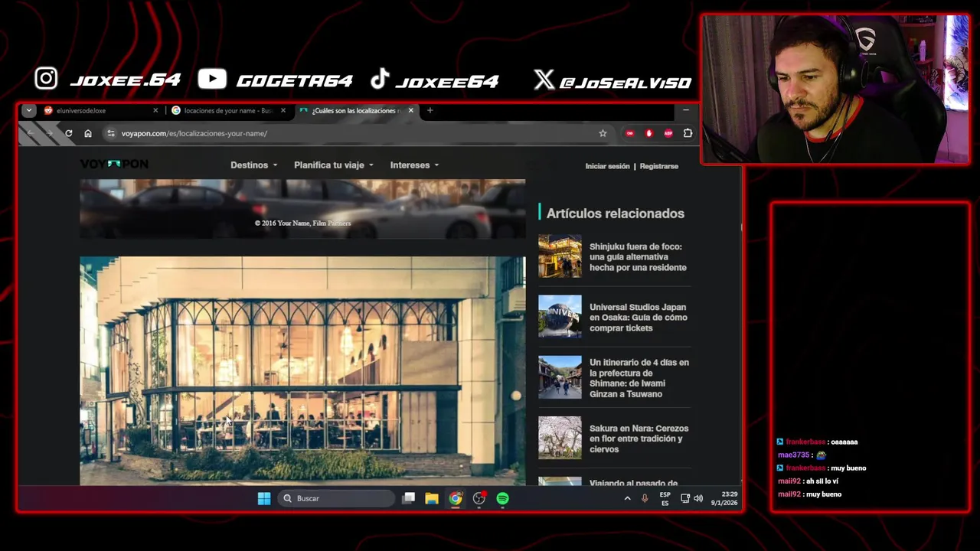This screenshot has height=551, width=980.
Task: Open the Extensions puzzle menu
Action: click(x=688, y=133)
